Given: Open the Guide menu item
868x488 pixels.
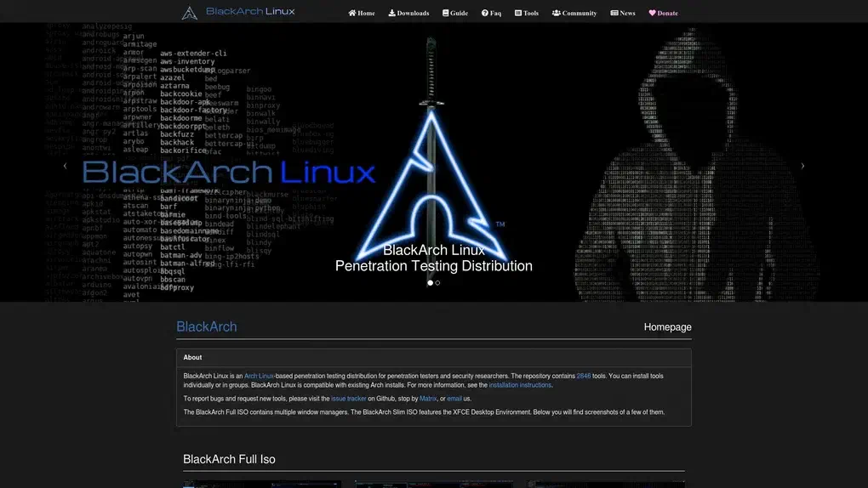Looking at the screenshot, I should (455, 13).
